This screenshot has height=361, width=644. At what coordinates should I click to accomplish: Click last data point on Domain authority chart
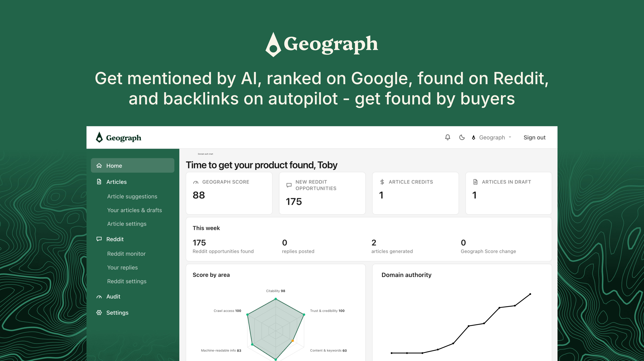point(530,294)
